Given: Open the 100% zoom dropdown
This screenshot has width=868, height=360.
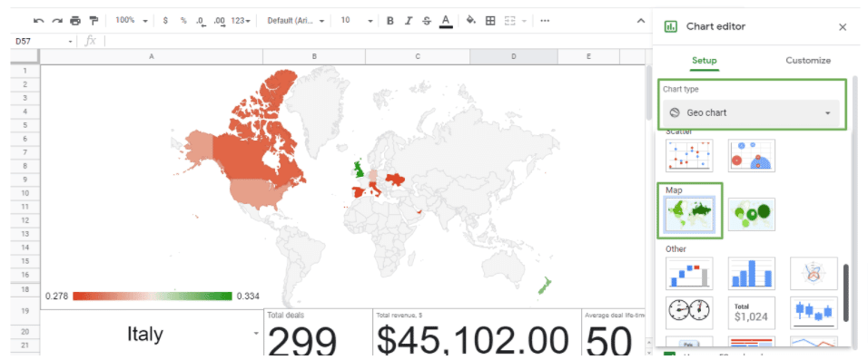Looking at the screenshot, I should [x=131, y=21].
